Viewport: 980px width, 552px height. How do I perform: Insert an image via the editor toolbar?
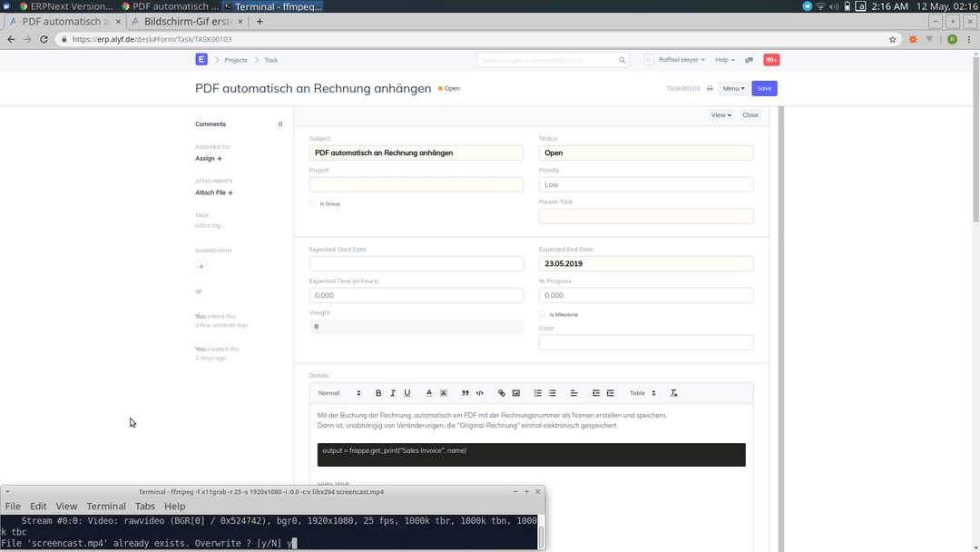[515, 392]
